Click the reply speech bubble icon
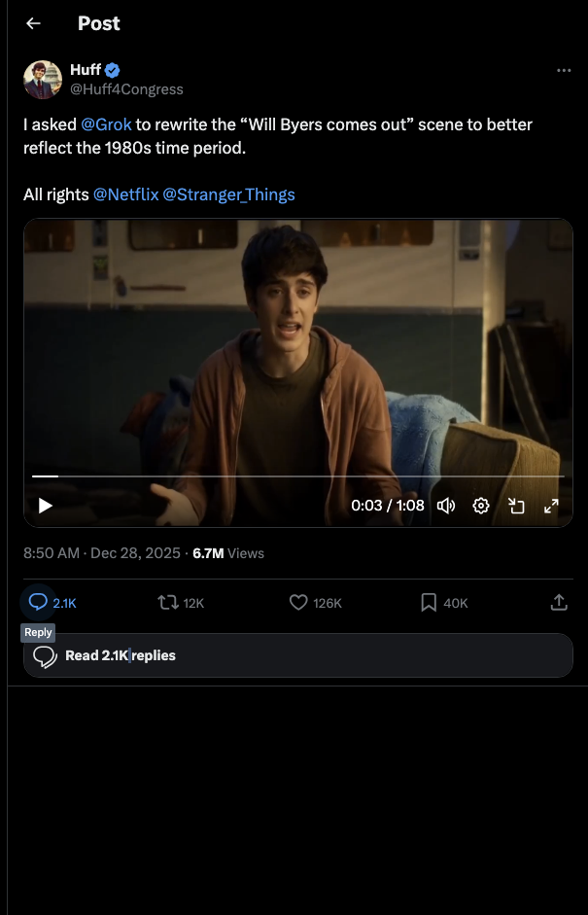 (x=38, y=602)
